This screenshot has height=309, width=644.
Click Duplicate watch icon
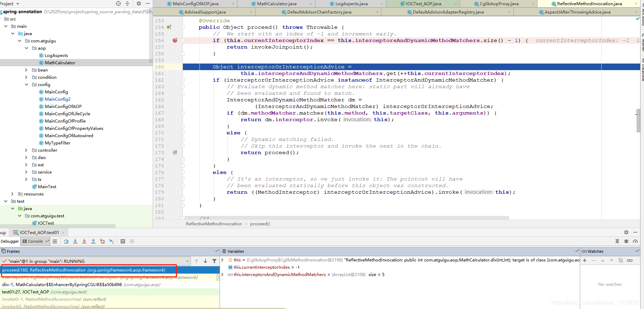[621, 260]
